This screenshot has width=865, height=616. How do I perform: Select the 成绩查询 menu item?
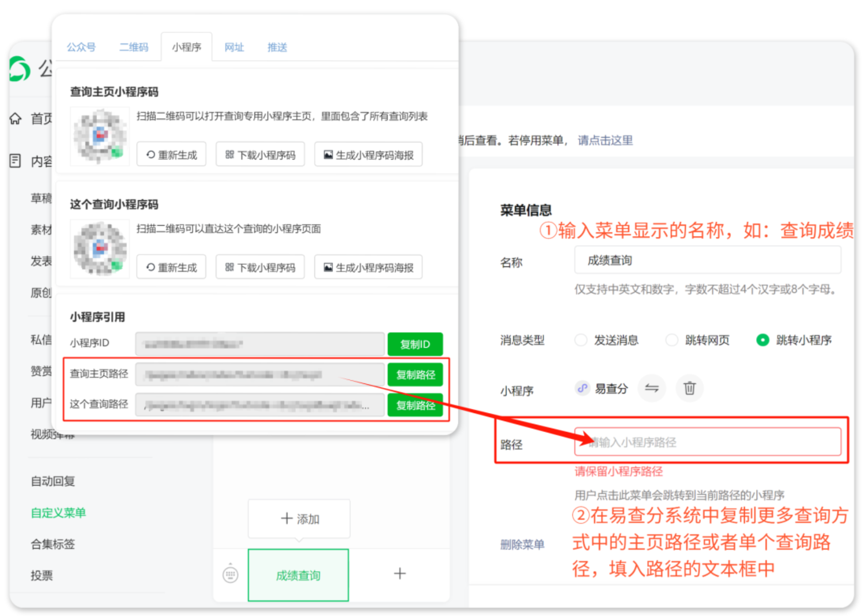(x=298, y=575)
